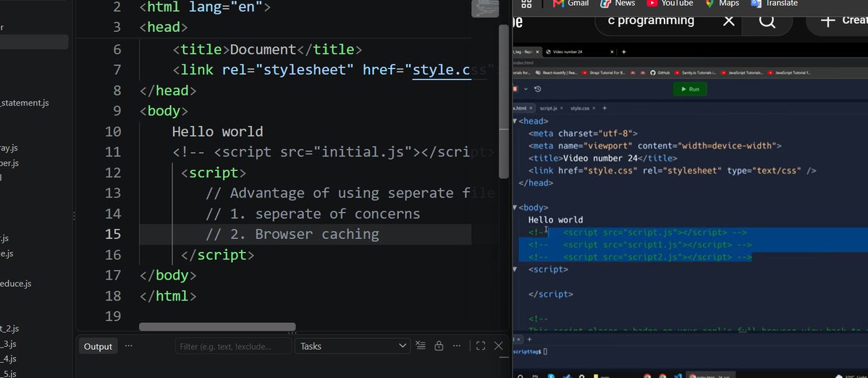
Task: Open the Replit history clock icon
Action: click(537, 89)
